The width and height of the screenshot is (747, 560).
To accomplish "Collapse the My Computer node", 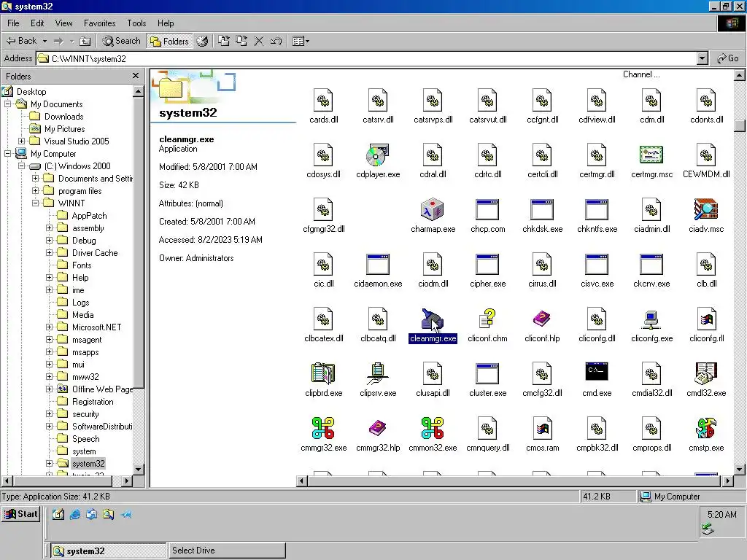I will (7, 153).
